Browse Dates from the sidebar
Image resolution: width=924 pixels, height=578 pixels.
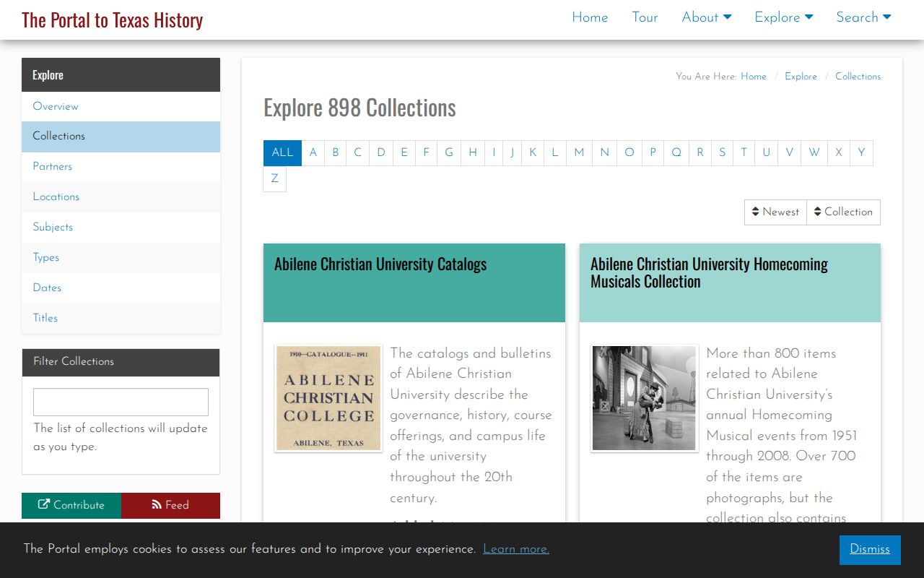coord(121,288)
